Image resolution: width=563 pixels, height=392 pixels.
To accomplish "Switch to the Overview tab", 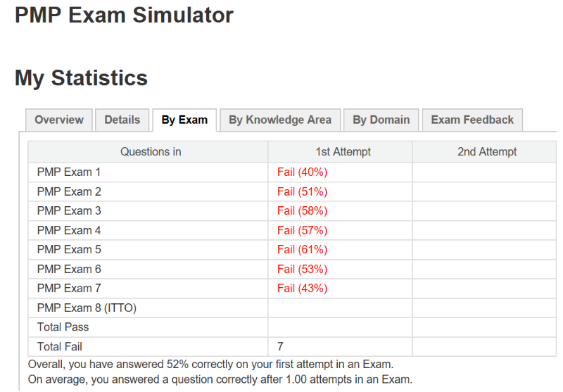I will click(59, 120).
